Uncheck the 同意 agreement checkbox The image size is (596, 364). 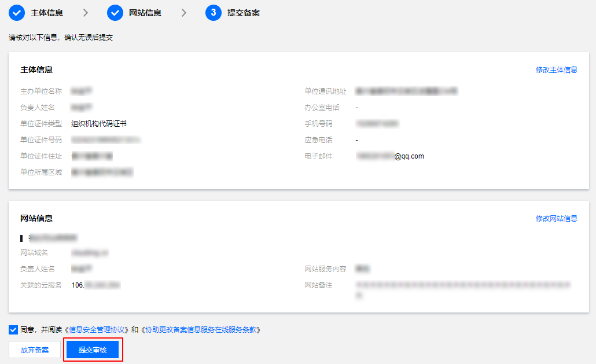[x=13, y=330]
